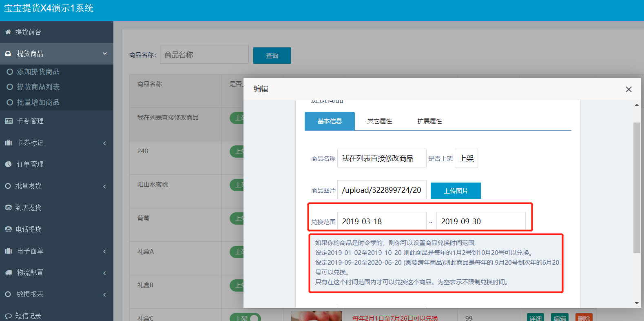Click the 电子面单 briefcase icon
This screenshot has width=644, height=321.
click(x=9, y=251)
